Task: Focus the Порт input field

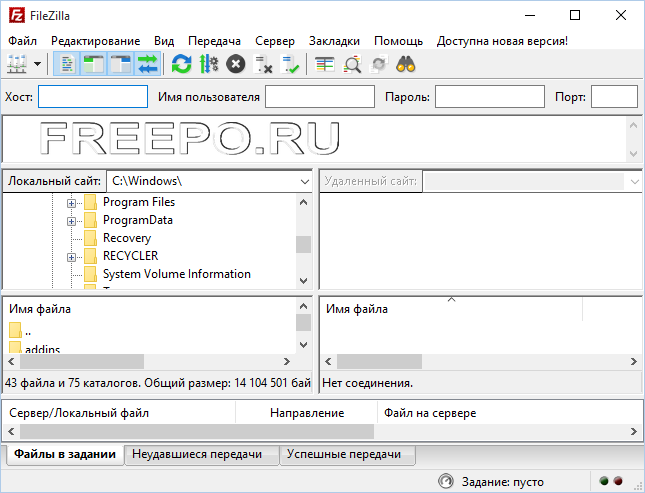Action: pyautogui.click(x=614, y=97)
